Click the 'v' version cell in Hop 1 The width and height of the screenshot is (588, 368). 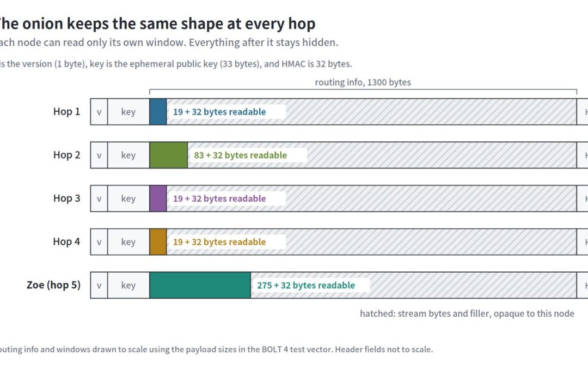[99, 112]
